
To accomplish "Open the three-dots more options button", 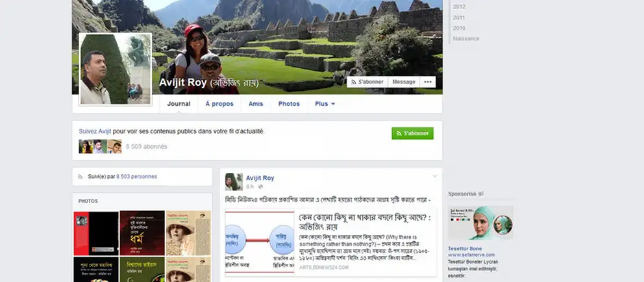I will [x=427, y=82].
